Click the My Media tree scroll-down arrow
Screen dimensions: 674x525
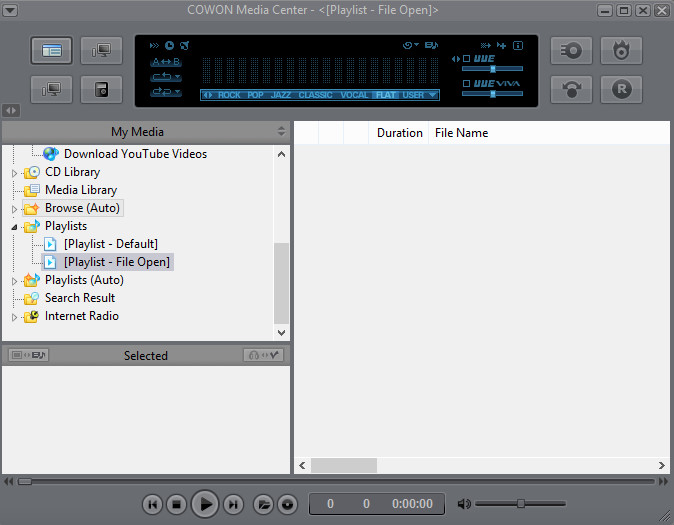tap(281, 332)
